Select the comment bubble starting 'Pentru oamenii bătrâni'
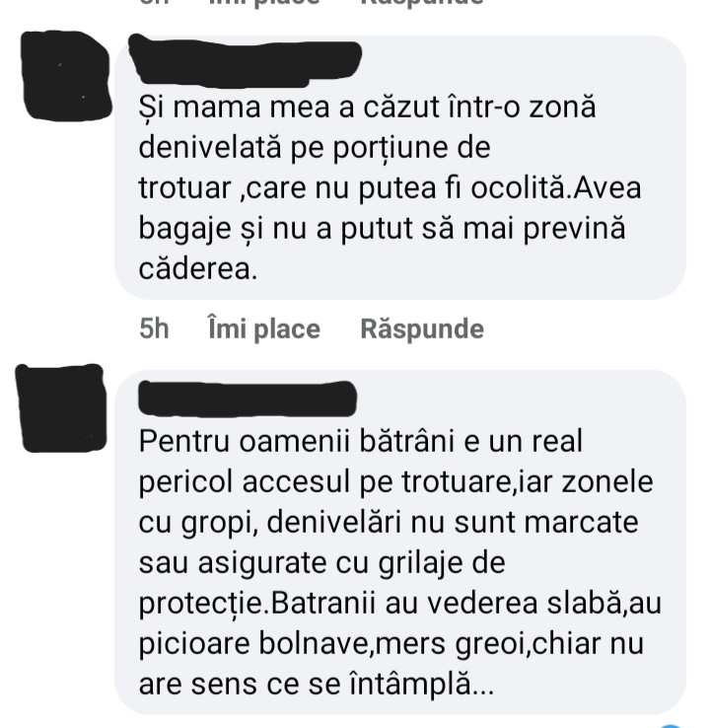The image size is (710, 728). (x=400, y=543)
